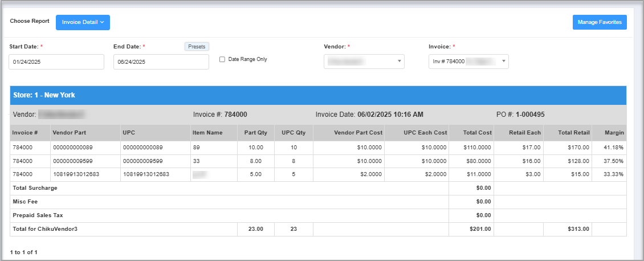Click the Manage Favorites button

(600, 22)
